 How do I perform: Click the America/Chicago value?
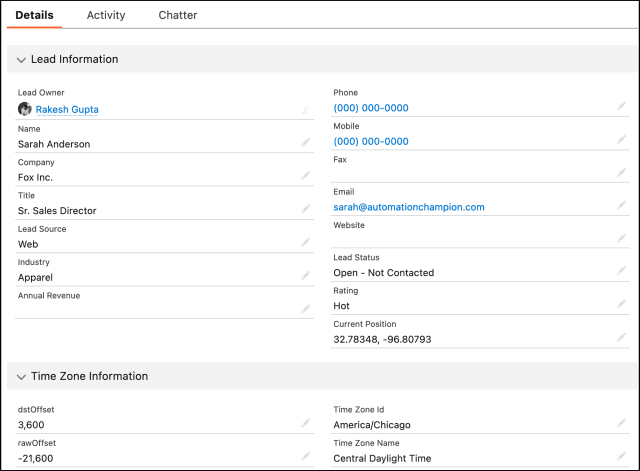coord(372,425)
